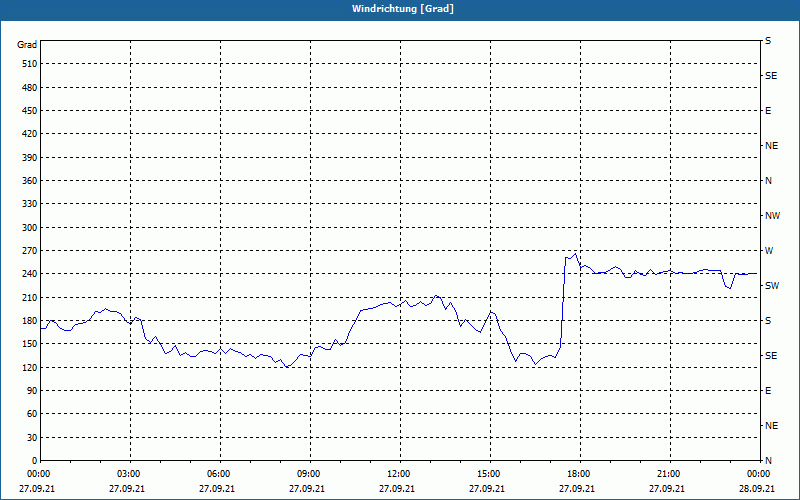Click the 28.09.21 date label
800x500 pixels.
pyautogui.click(x=757, y=489)
